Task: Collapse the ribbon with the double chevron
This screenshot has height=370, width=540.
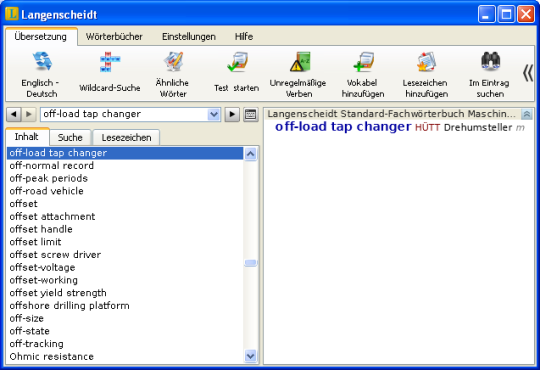Action: click(x=528, y=73)
